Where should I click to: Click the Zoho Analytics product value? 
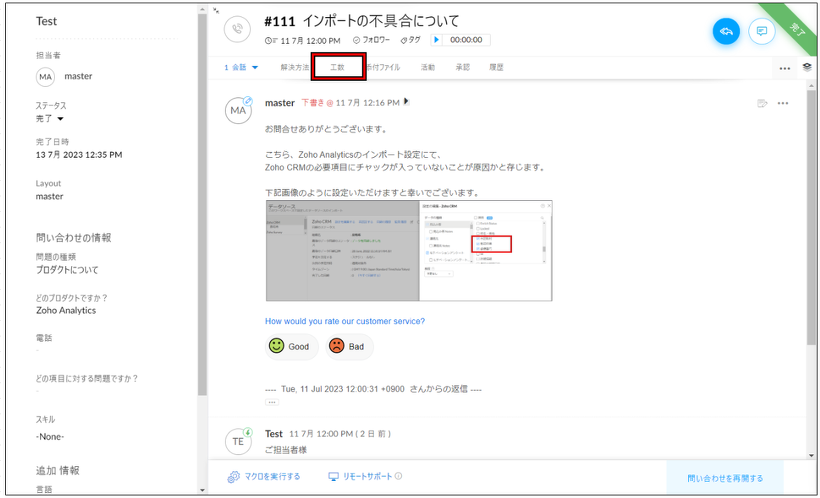66,310
